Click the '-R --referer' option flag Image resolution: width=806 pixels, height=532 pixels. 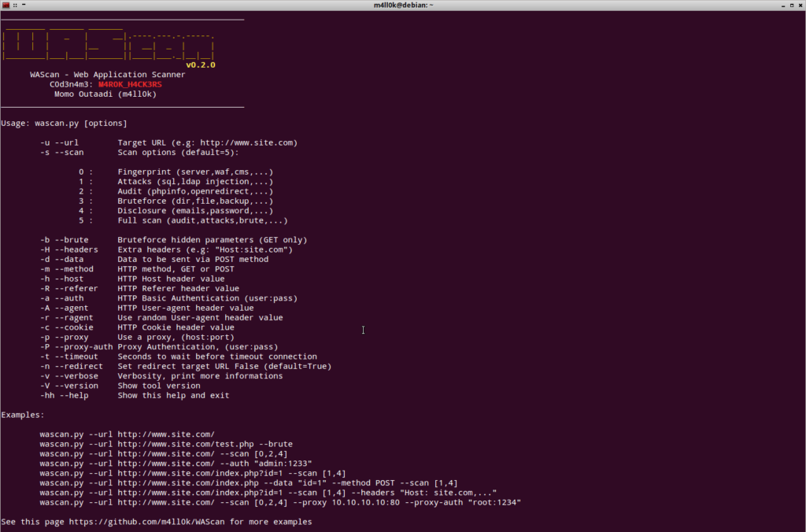click(x=69, y=289)
